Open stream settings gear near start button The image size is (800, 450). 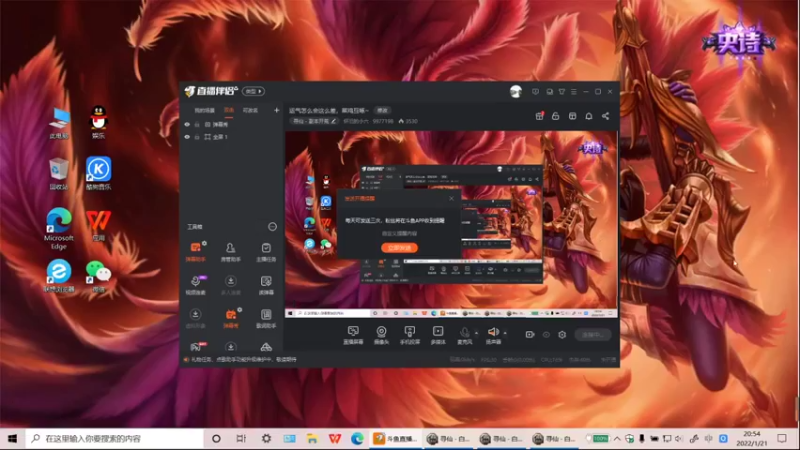point(562,335)
